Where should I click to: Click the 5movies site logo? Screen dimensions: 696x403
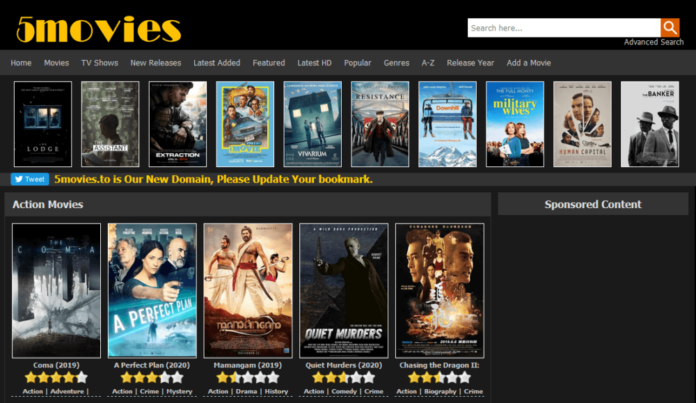[x=99, y=29]
